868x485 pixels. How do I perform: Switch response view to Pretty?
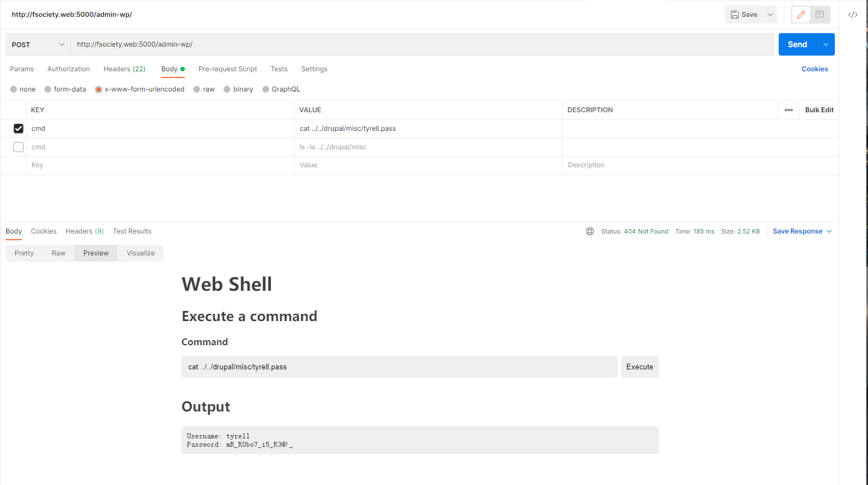point(24,253)
